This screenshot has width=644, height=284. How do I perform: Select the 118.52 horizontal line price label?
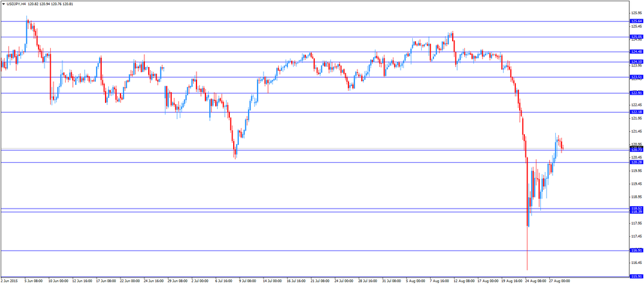click(x=636, y=209)
